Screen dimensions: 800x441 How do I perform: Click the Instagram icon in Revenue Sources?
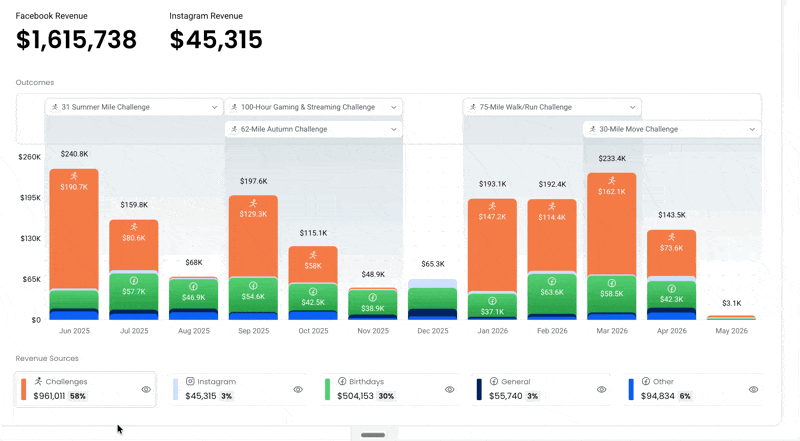point(190,381)
